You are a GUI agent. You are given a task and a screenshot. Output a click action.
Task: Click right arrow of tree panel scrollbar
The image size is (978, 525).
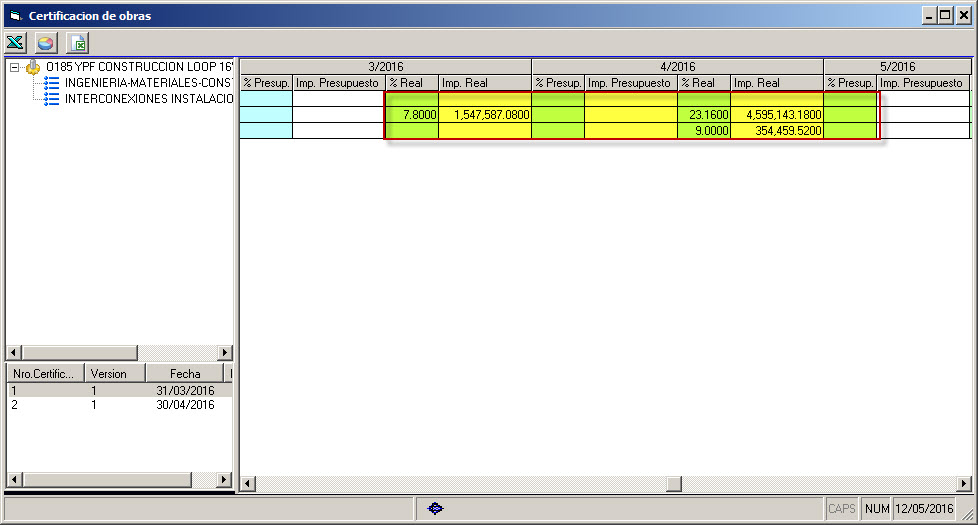(x=225, y=353)
